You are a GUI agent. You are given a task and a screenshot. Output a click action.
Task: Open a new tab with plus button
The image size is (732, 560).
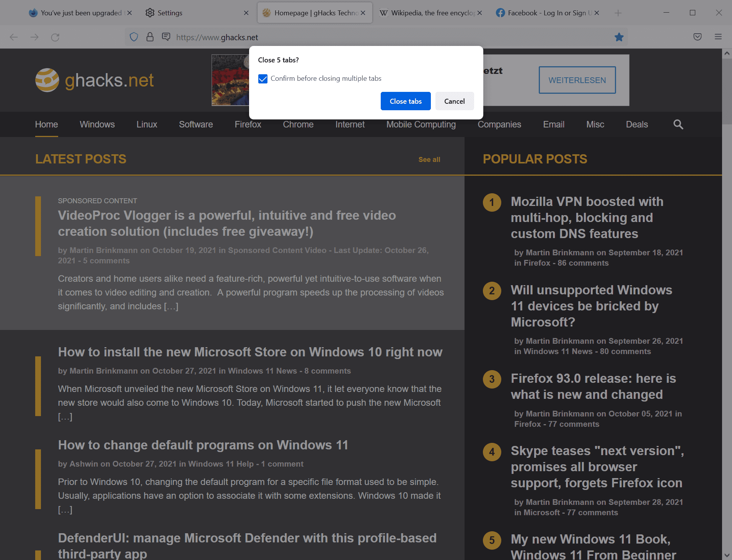618,13
